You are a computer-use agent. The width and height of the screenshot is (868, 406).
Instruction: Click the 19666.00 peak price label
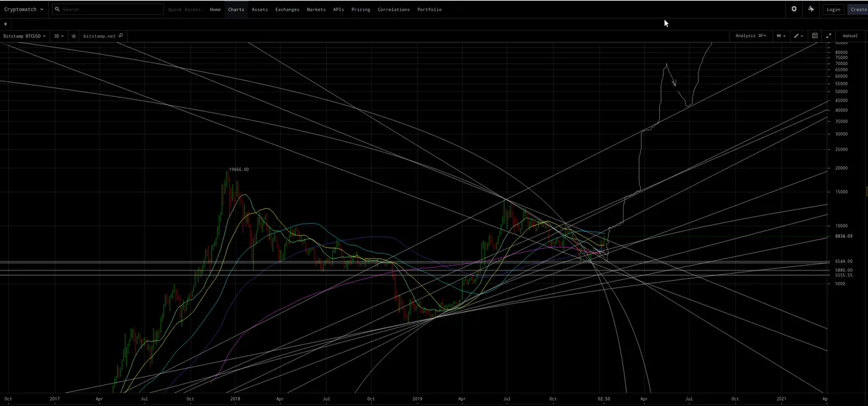pyautogui.click(x=239, y=169)
